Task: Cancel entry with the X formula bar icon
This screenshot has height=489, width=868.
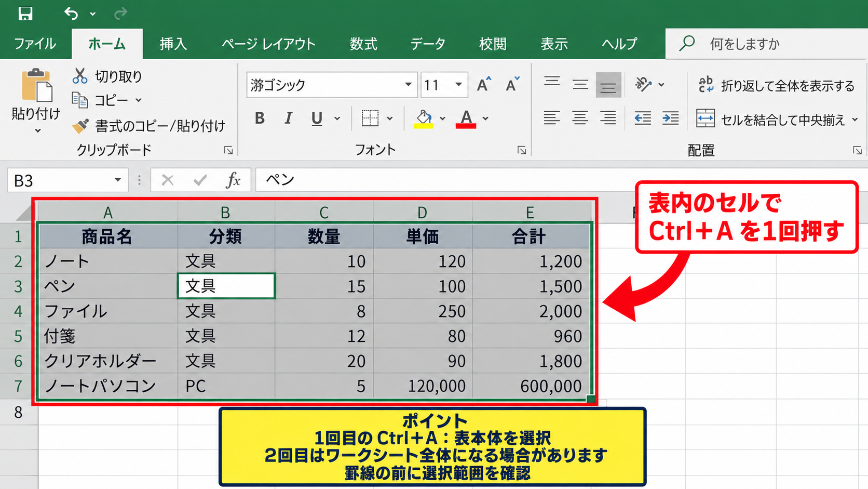Action: click(167, 180)
